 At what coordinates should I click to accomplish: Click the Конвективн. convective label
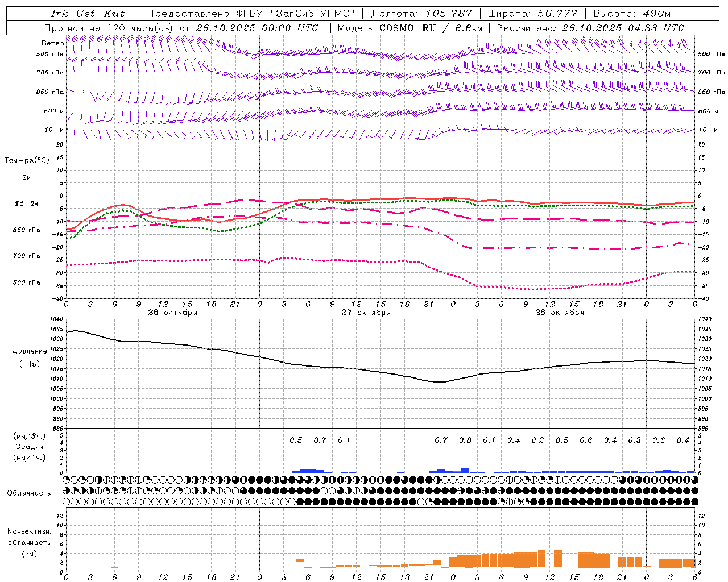(x=30, y=531)
